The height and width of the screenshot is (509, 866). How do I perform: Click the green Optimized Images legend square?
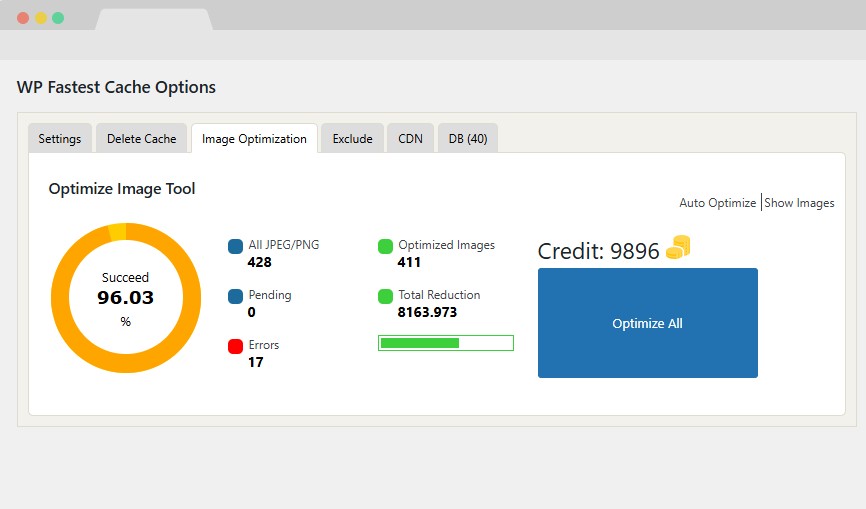[x=386, y=246]
